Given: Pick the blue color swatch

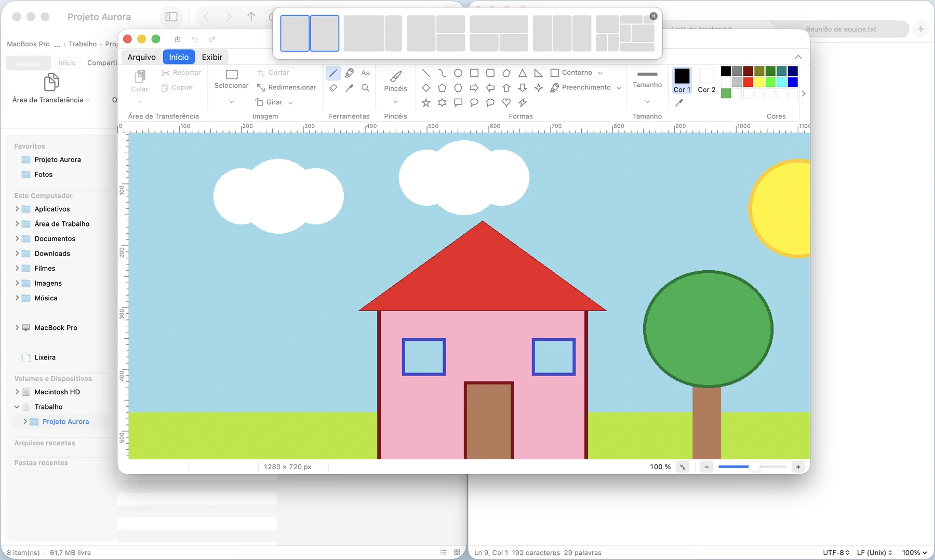Looking at the screenshot, I should (793, 82).
